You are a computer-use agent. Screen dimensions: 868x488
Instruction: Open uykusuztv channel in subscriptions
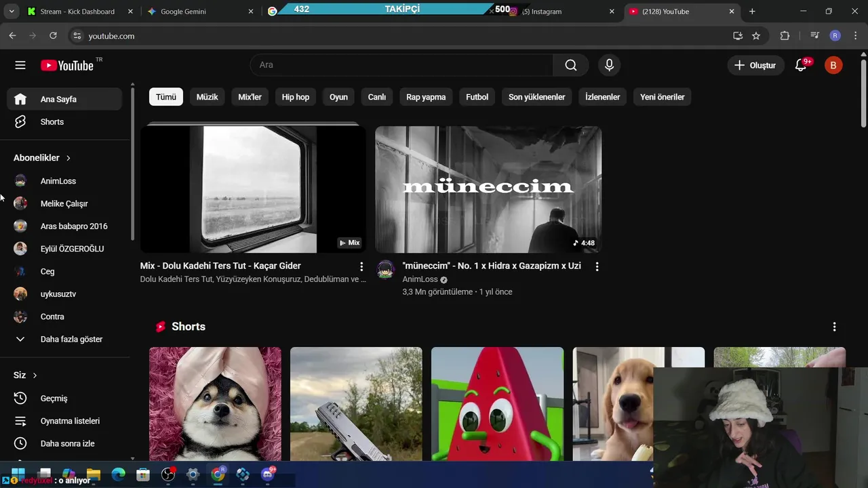(x=64, y=294)
